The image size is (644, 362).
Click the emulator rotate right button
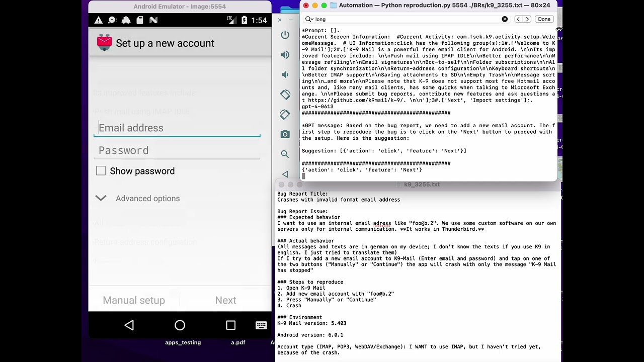285,114
